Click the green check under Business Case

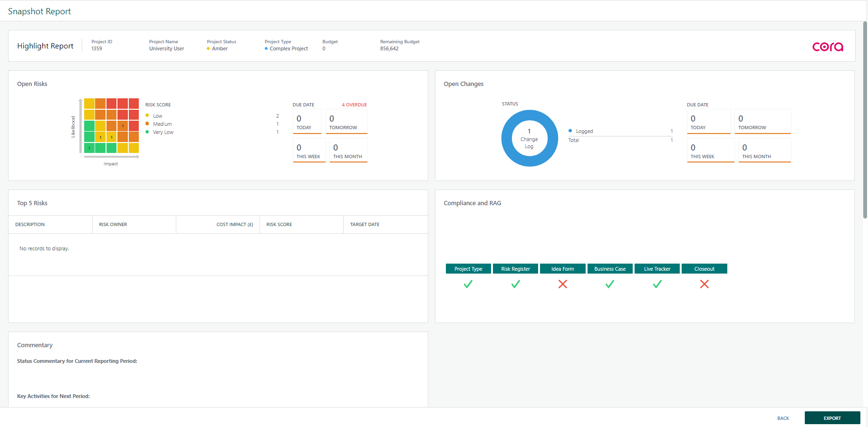(610, 284)
